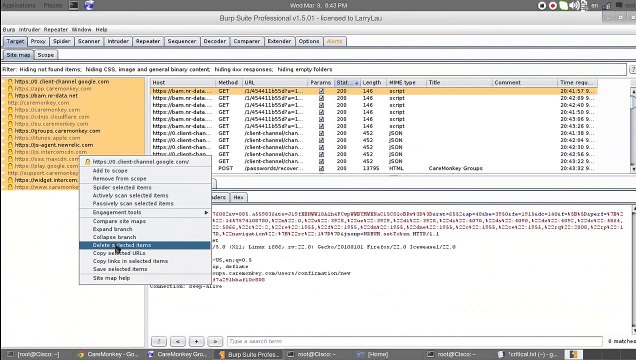The height and width of the screenshot is (360, 636).
Task: Sort table by Length column header
Action: [x=372, y=83]
